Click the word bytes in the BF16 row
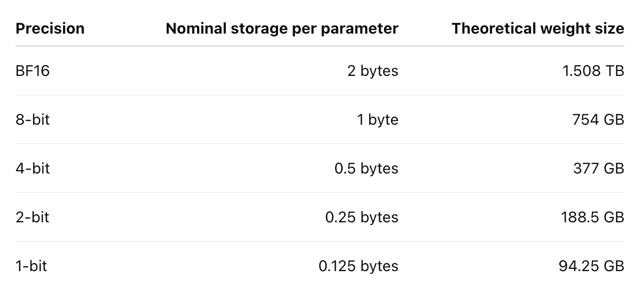Viewport: 644px width, 308px height. [380, 72]
